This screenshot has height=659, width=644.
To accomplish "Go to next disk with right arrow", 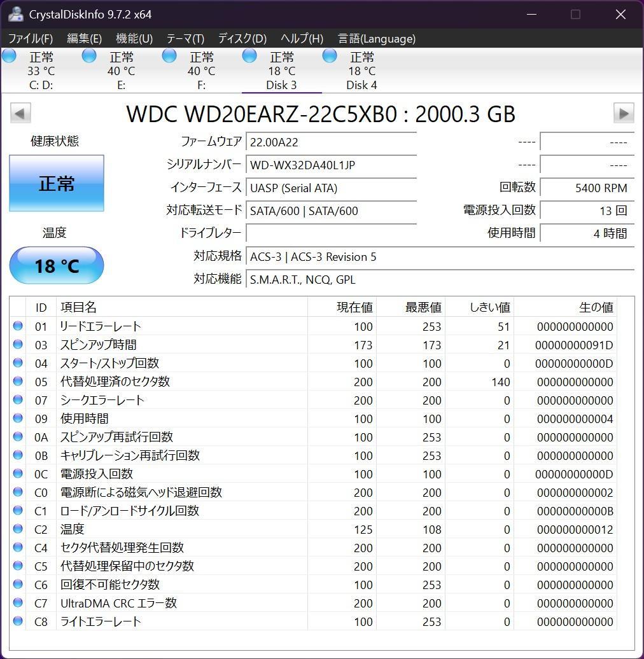I will (624, 113).
